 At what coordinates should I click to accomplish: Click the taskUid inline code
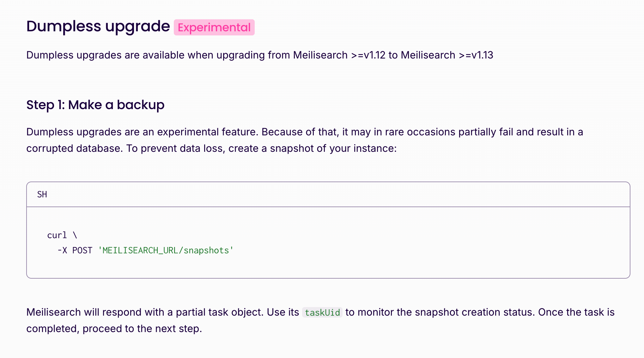tap(322, 312)
